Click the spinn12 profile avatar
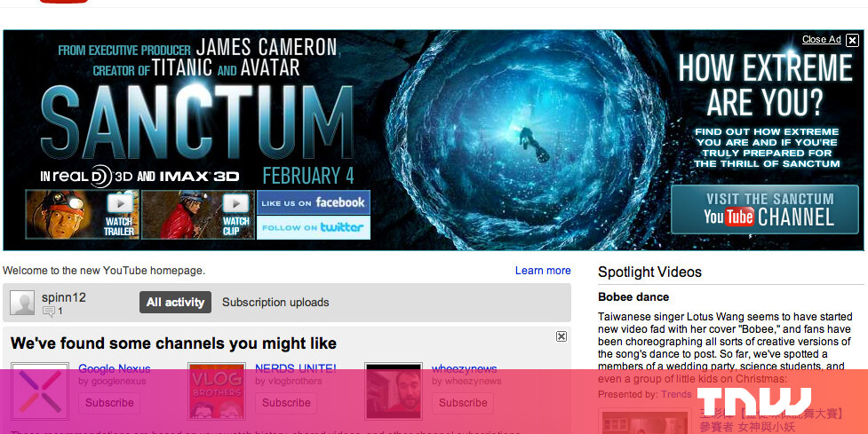 tap(22, 303)
